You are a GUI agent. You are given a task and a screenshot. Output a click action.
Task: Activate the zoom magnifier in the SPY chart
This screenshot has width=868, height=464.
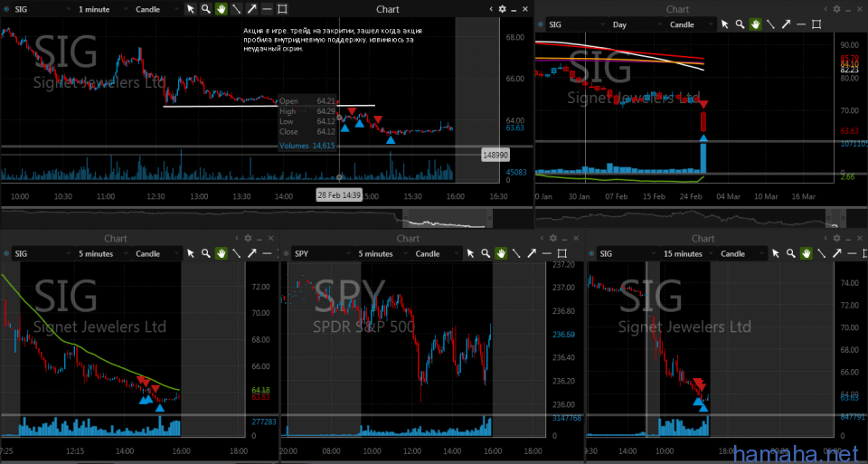(x=486, y=253)
